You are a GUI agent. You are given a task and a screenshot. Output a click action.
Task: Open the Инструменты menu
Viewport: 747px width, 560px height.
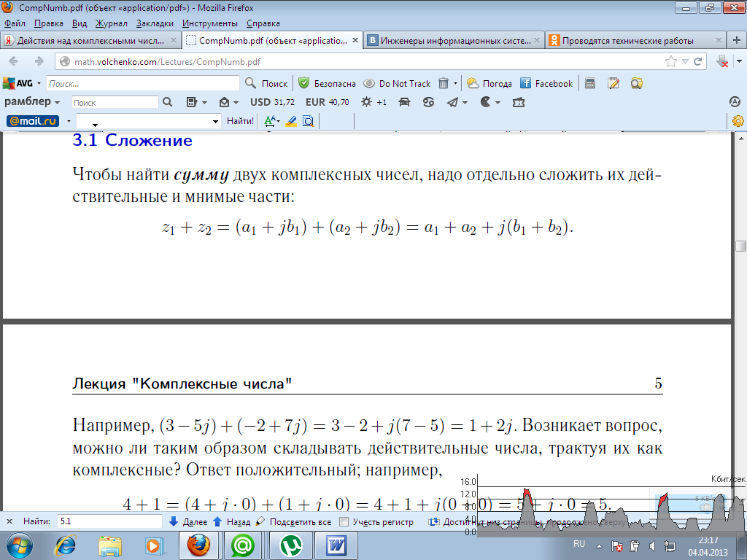pos(210,23)
